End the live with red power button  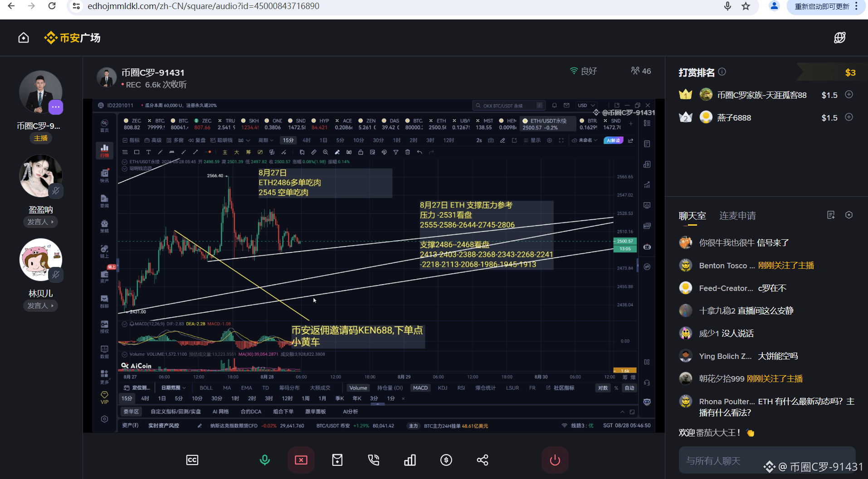(x=555, y=460)
